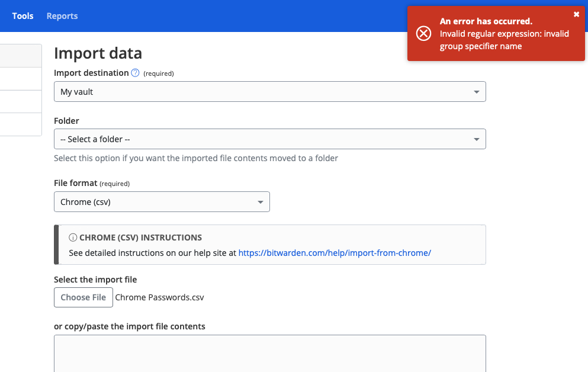Dismiss the error notification with X

(x=576, y=14)
